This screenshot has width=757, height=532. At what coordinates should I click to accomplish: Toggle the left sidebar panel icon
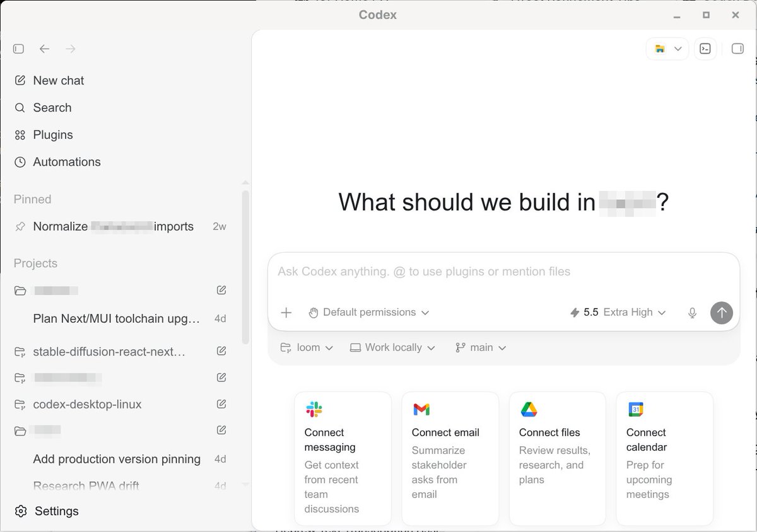[x=18, y=49]
